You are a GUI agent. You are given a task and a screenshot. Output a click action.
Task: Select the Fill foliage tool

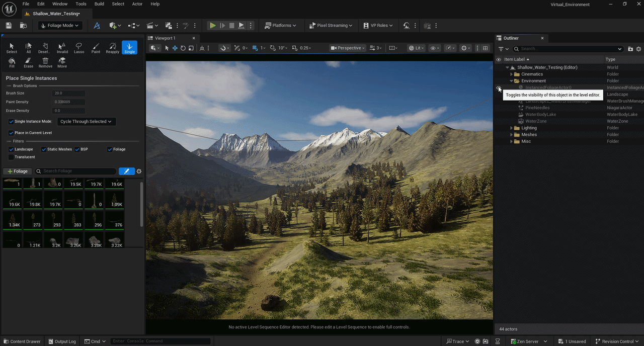(12, 62)
